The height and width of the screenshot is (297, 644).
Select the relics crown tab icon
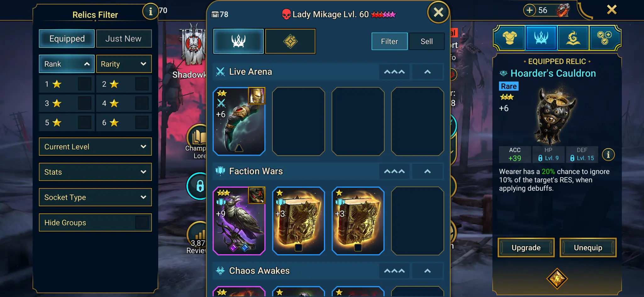(x=541, y=38)
